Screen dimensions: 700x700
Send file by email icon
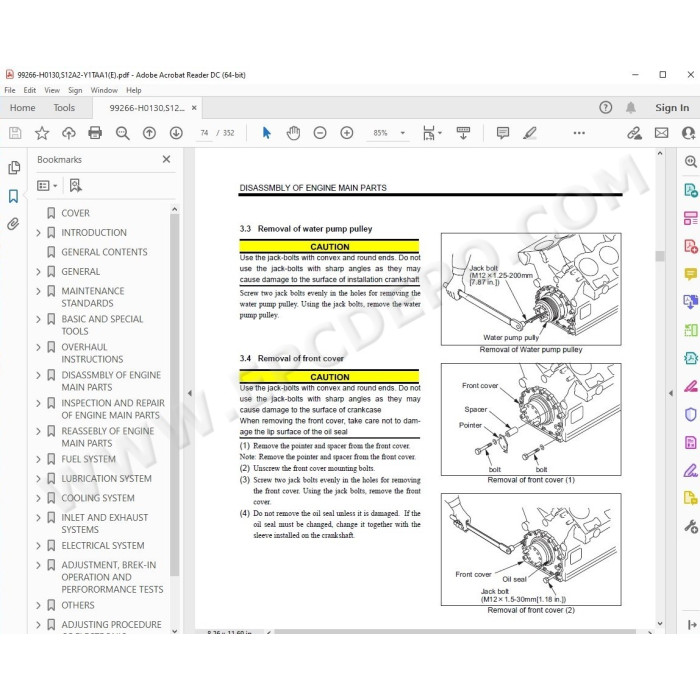tap(661, 133)
